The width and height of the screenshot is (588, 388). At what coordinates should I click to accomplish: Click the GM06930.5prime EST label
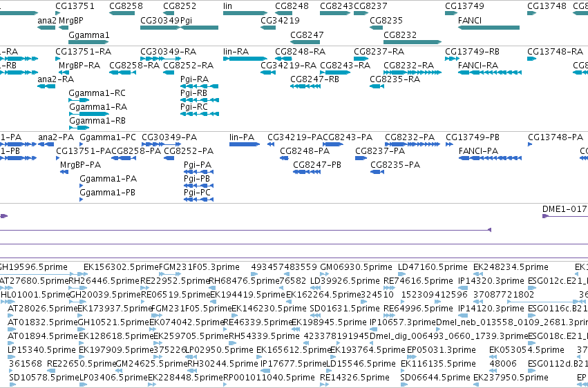click(x=356, y=267)
